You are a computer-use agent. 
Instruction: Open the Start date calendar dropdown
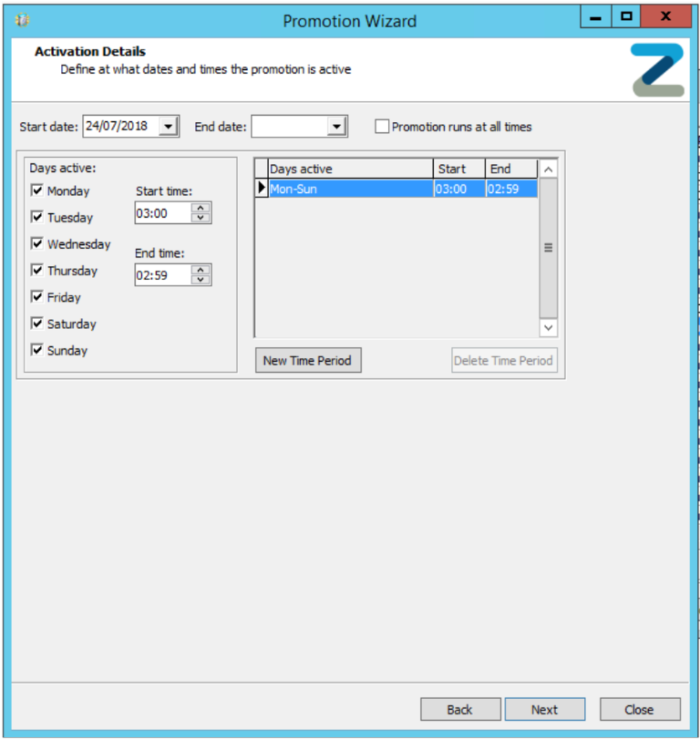[x=169, y=127]
